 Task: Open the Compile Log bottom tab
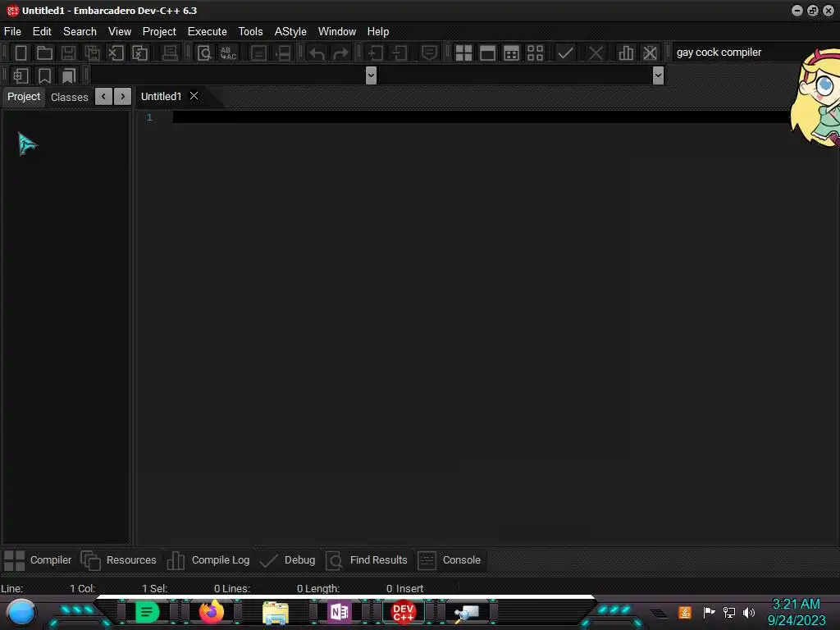208,560
